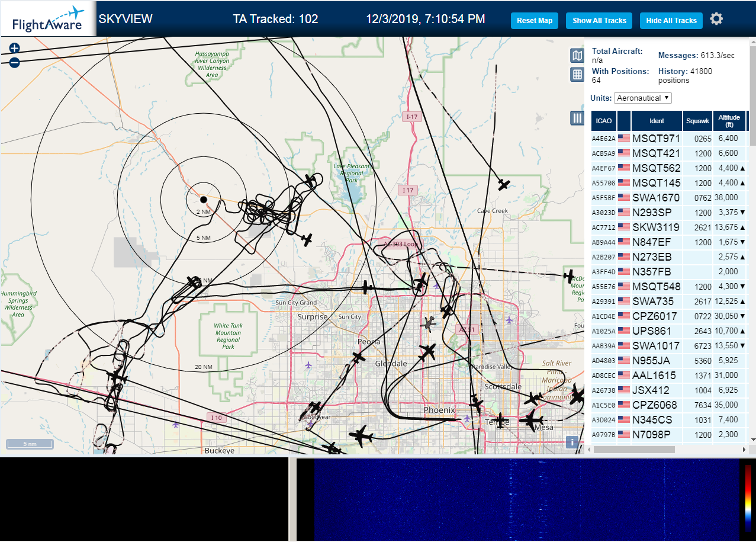The height and width of the screenshot is (542, 756).
Task: Click the vertical scrollbar down arrow
Action: click(x=752, y=439)
